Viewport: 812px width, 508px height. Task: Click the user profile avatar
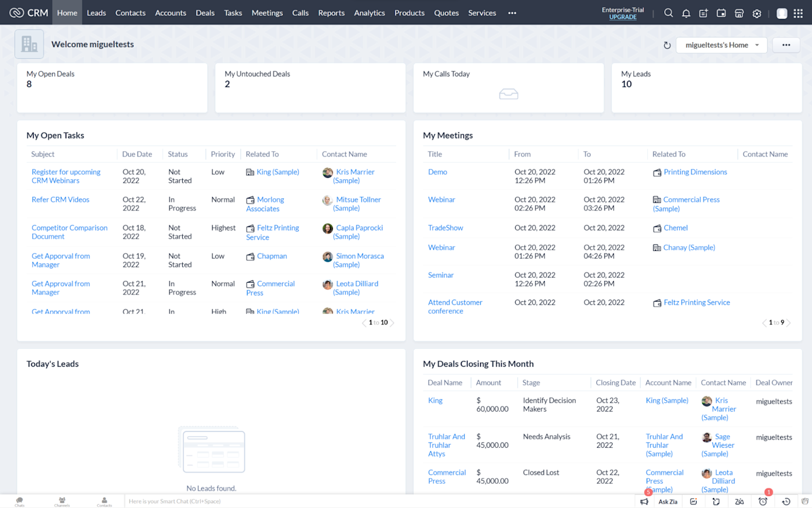click(x=782, y=13)
